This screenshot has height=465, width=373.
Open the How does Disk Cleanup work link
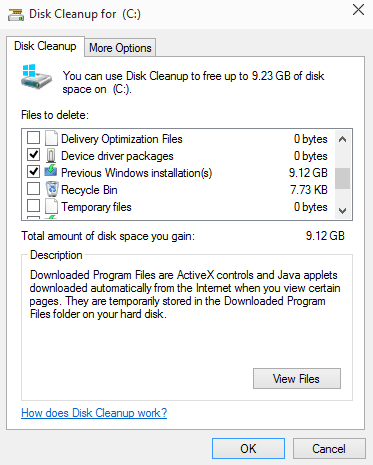tap(94, 413)
